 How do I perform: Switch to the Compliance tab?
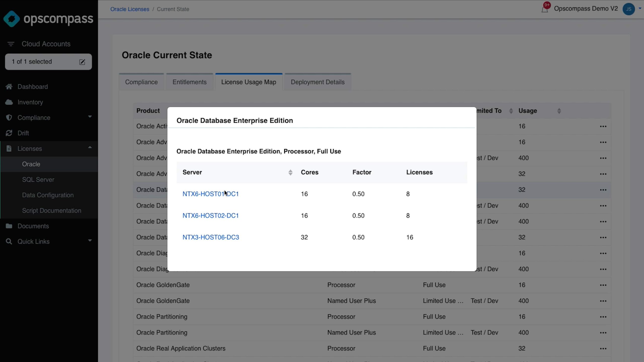click(x=141, y=82)
